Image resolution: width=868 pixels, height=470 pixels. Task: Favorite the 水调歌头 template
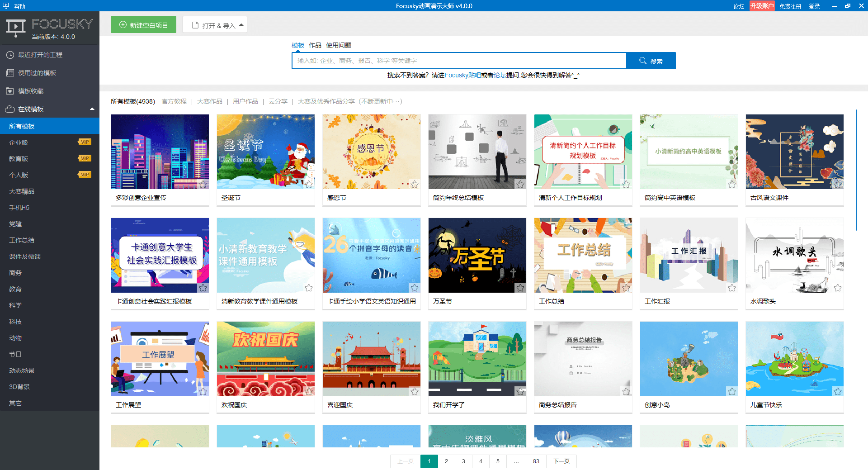click(x=837, y=288)
